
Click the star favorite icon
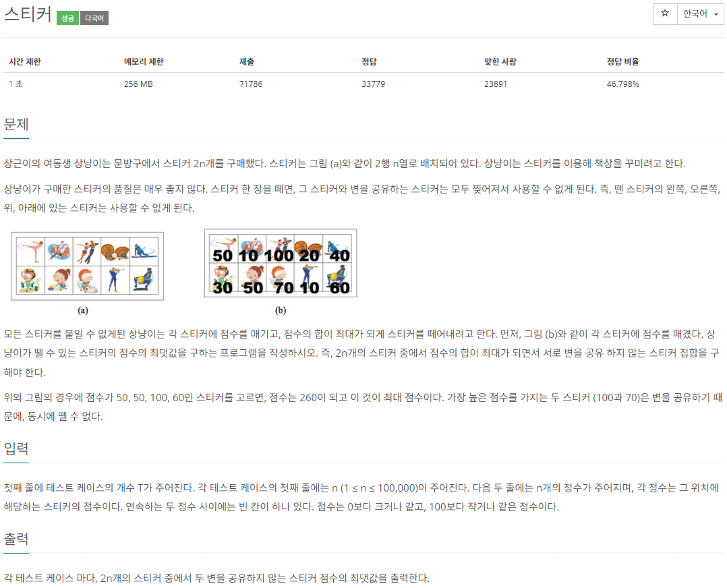[665, 13]
